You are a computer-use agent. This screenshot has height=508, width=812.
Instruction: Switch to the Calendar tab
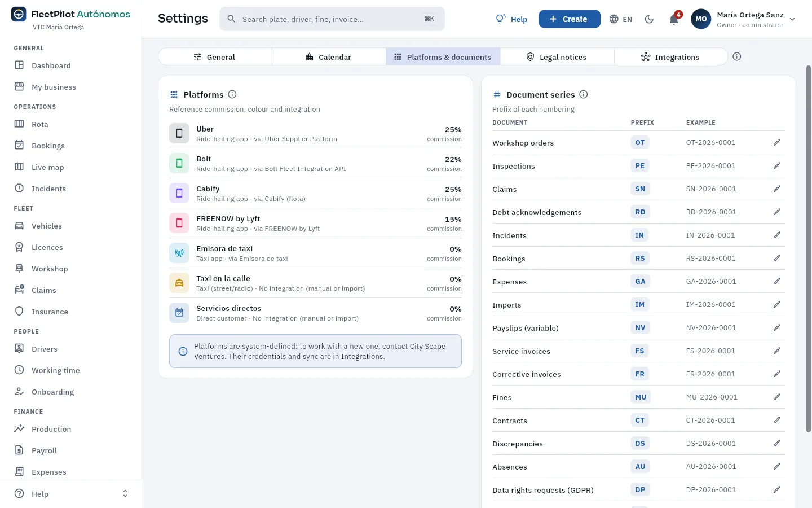pyautogui.click(x=329, y=57)
